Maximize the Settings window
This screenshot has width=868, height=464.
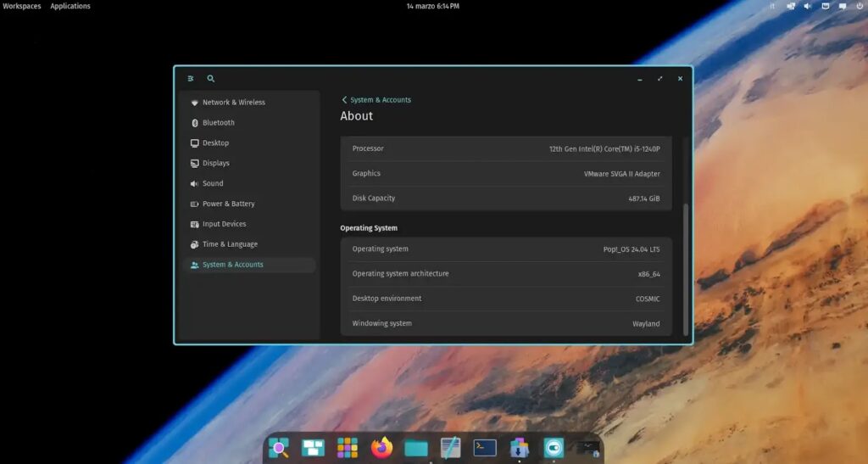[x=659, y=79]
